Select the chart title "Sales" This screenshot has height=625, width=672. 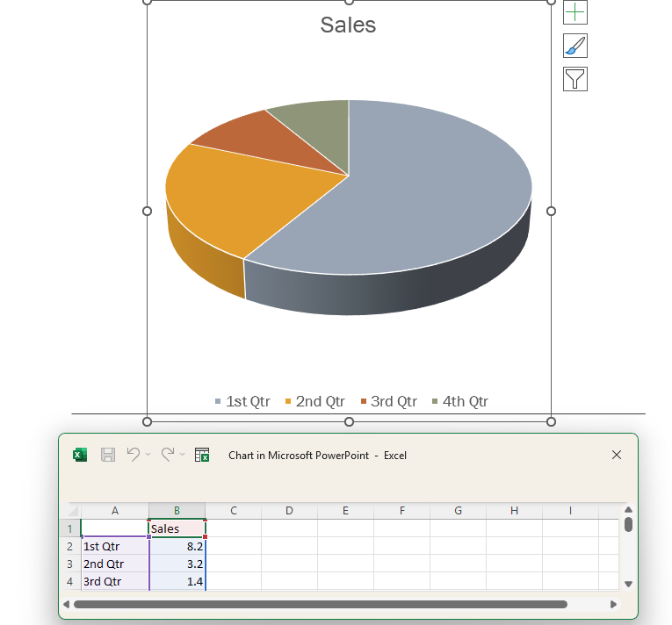point(348,25)
